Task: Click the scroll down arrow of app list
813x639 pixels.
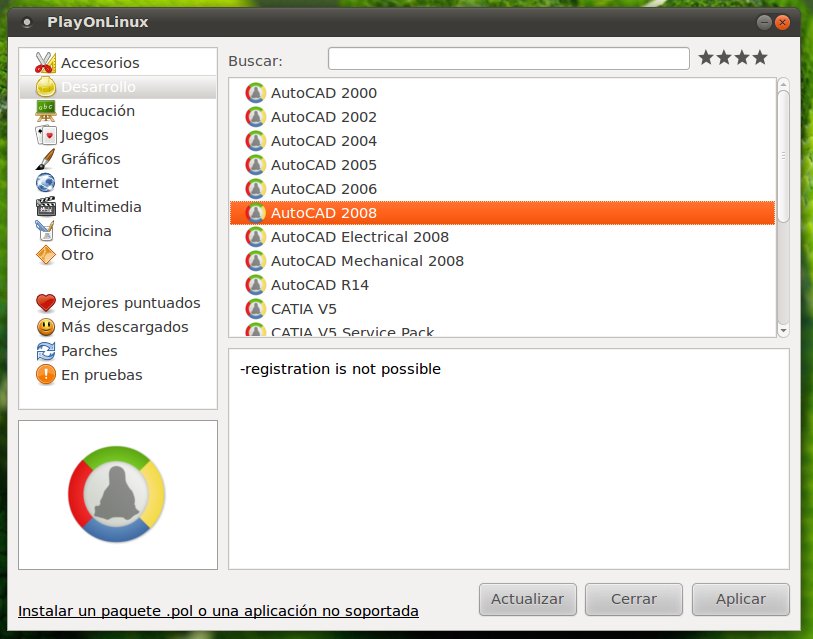Action: (x=783, y=331)
